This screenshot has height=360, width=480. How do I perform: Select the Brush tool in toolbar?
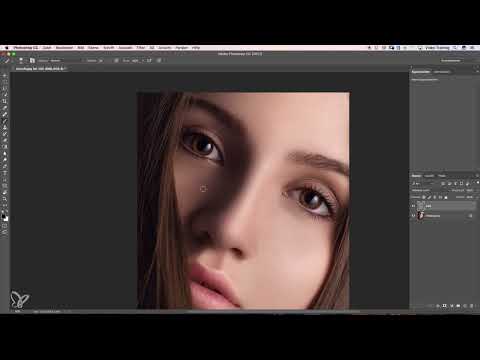click(x=5, y=121)
